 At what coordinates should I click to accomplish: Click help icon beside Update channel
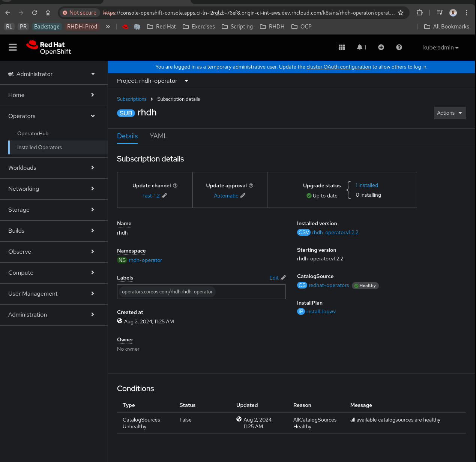(x=175, y=185)
